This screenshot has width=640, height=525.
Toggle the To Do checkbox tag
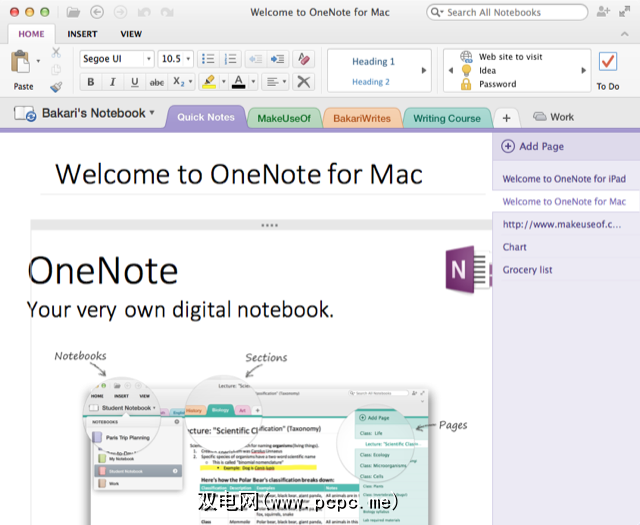point(607,63)
